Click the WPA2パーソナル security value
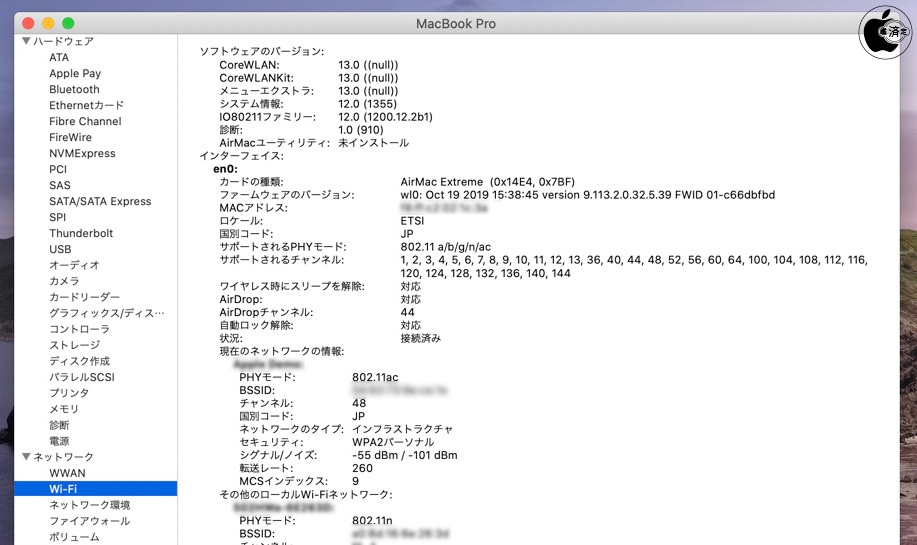The width and height of the screenshot is (917, 545). [393, 442]
